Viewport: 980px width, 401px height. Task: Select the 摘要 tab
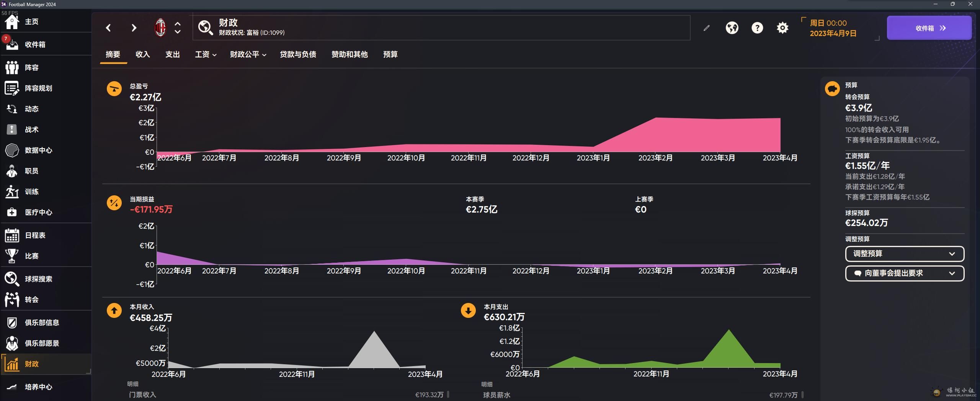(113, 54)
